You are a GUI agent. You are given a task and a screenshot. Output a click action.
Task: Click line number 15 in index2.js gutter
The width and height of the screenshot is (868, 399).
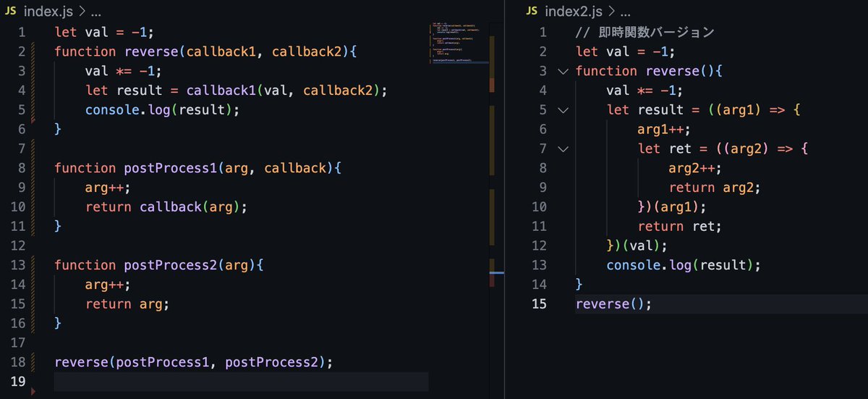(x=540, y=304)
